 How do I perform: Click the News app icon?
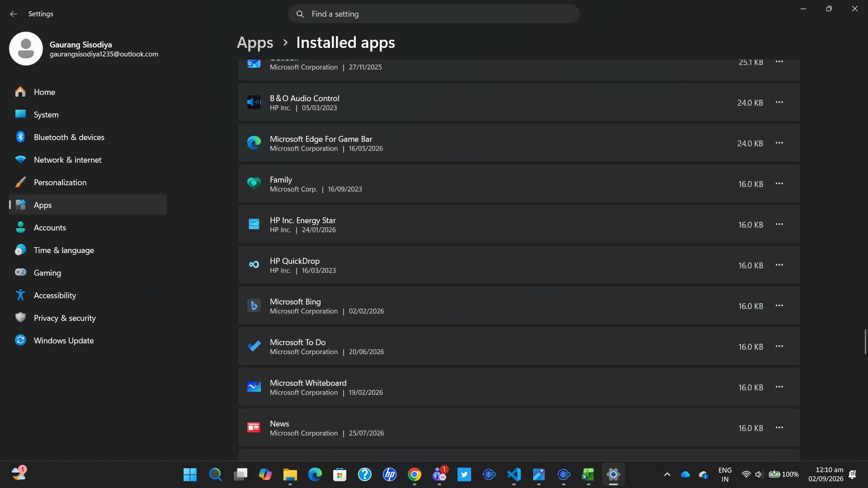[254, 427]
